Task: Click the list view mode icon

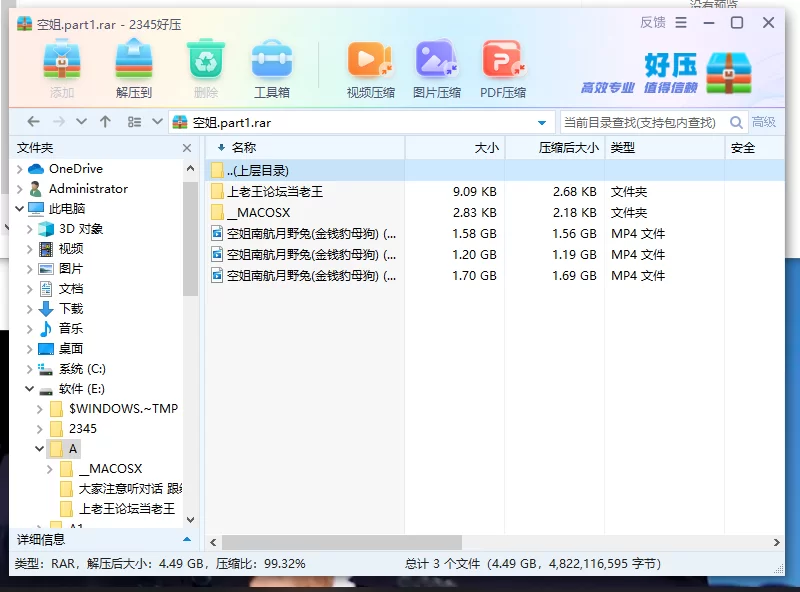Action: 134,121
